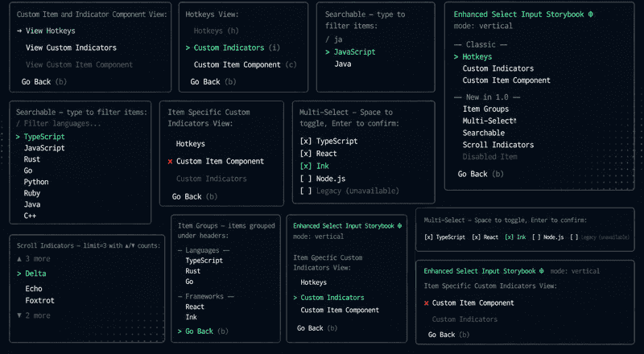Check Legacy (unavailable) in vertical Multi-Select list
The height and width of the screenshot is (354, 644).
click(x=306, y=191)
